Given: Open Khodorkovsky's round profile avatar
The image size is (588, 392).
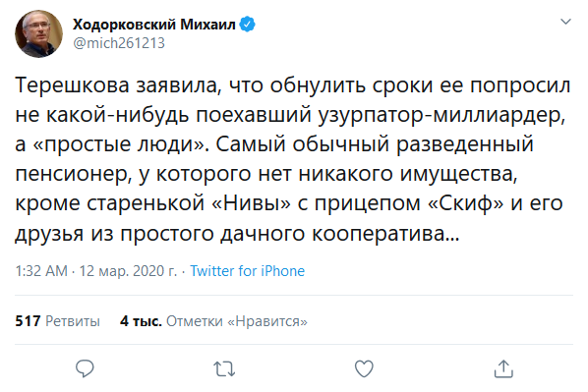Looking at the screenshot, I should pos(38,33).
